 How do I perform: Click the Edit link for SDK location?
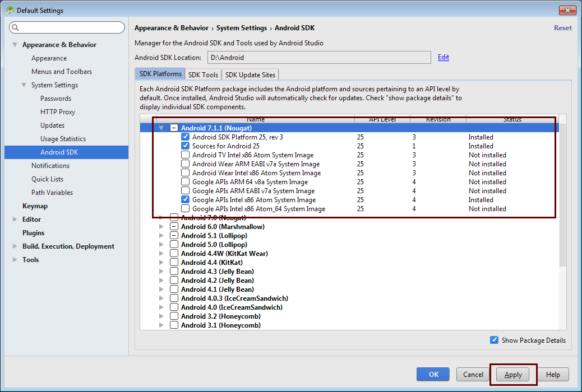pyautogui.click(x=444, y=57)
